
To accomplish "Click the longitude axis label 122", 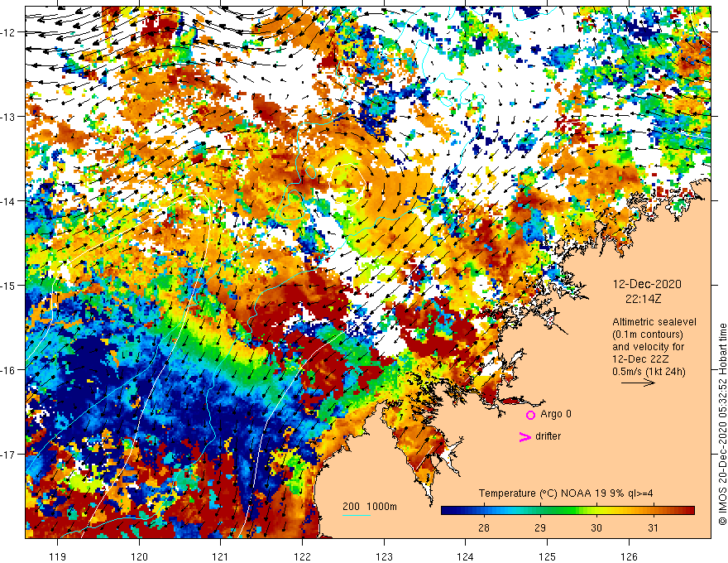I will pos(302,556).
